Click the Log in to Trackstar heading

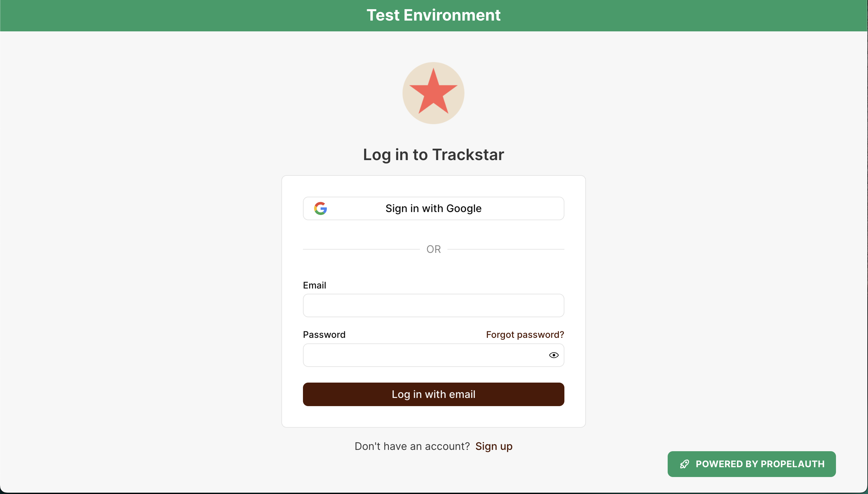coord(433,155)
